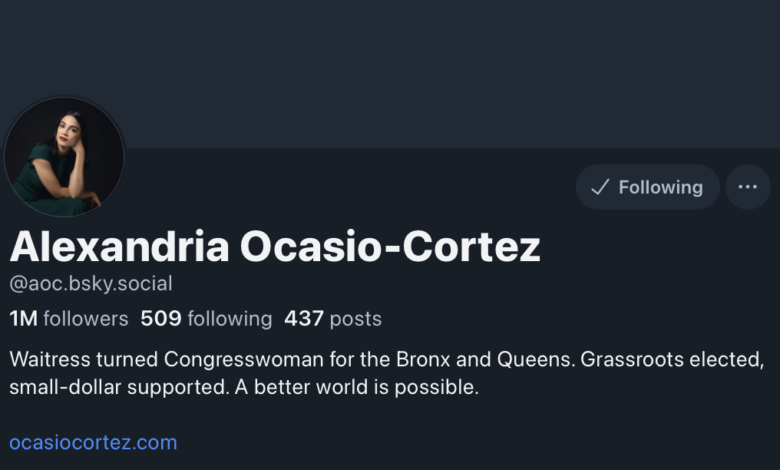Viewport: 780px width, 470px height.
Task: View the 509 following list
Action: 206,319
